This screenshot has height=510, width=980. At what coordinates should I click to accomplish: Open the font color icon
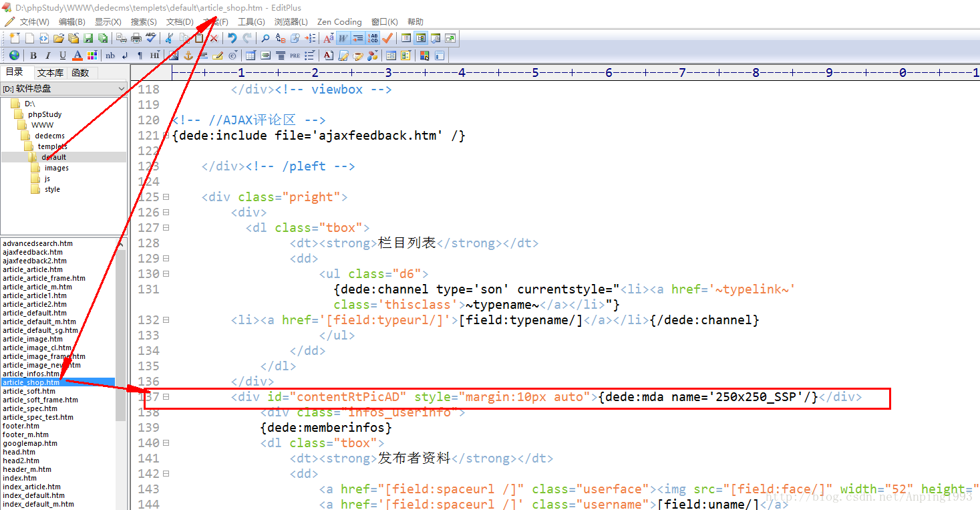coord(77,55)
